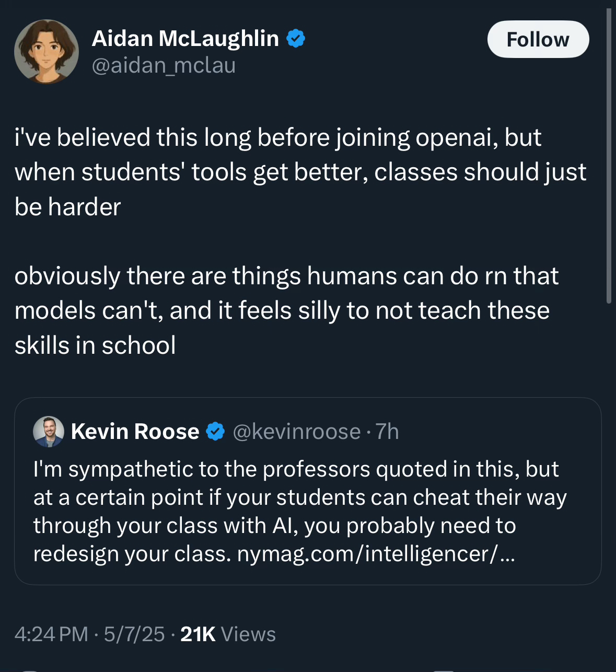Click the paragraph starting "i've believed this"
Viewport: 616px width, 672px height.
300,172
